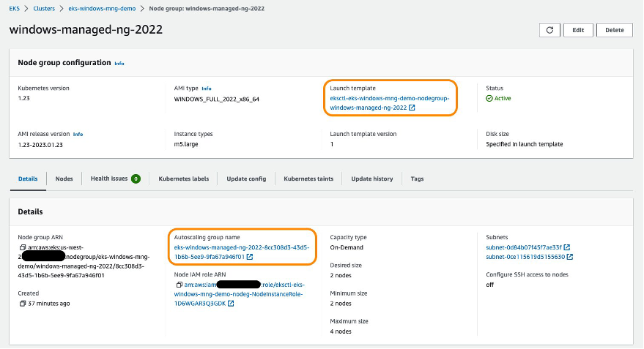This screenshot has width=644, height=349.
Task: Open subnet-0ce115619d5155630 link
Action: click(525, 257)
